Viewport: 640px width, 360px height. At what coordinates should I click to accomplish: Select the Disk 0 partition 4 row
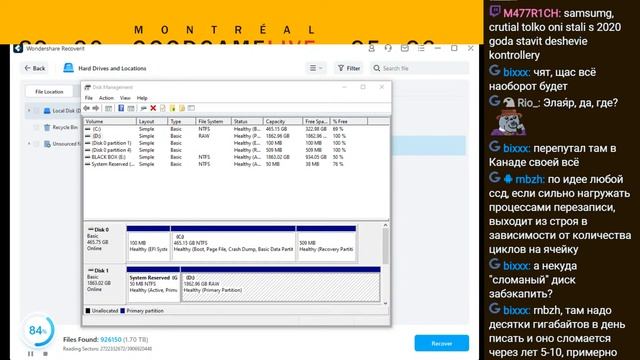(236, 150)
